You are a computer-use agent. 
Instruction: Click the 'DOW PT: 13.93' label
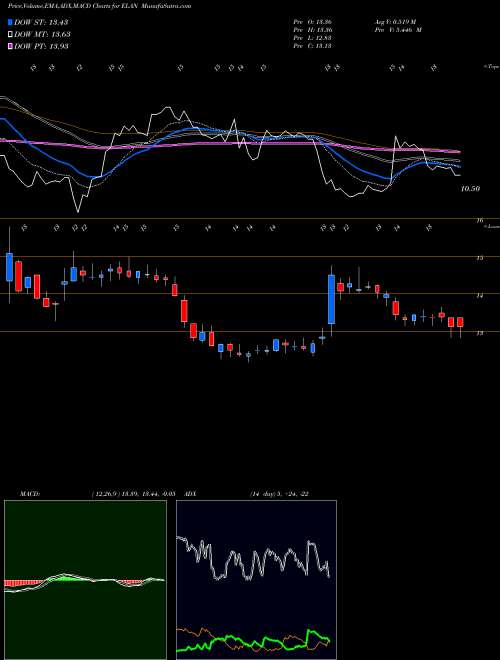(x=41, y=46)
